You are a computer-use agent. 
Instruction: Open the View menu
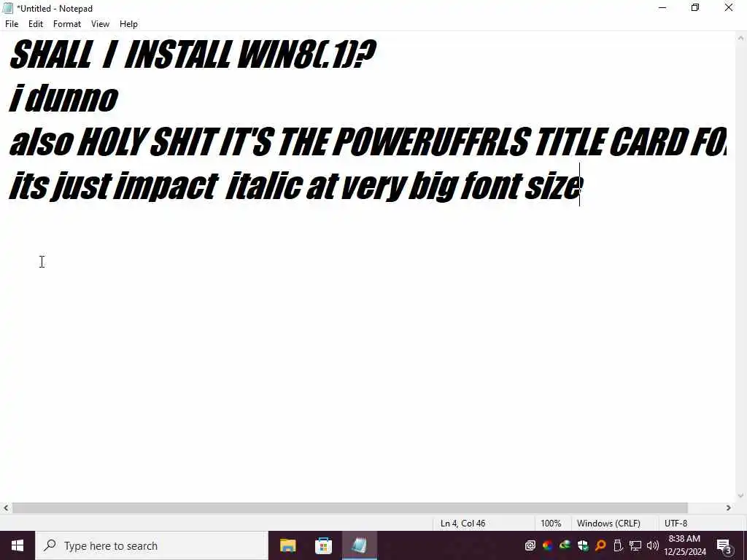(100, 24)
